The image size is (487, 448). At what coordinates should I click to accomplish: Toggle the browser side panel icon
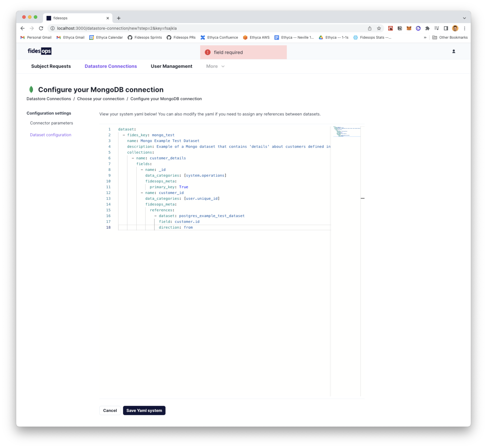point(446,28)
